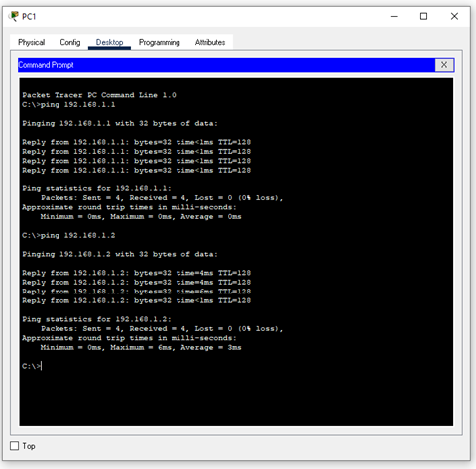Click 'Pinging 192.168.1.2 with 32 bytes' line
476x469 pixels.
[x=120, y=254]
